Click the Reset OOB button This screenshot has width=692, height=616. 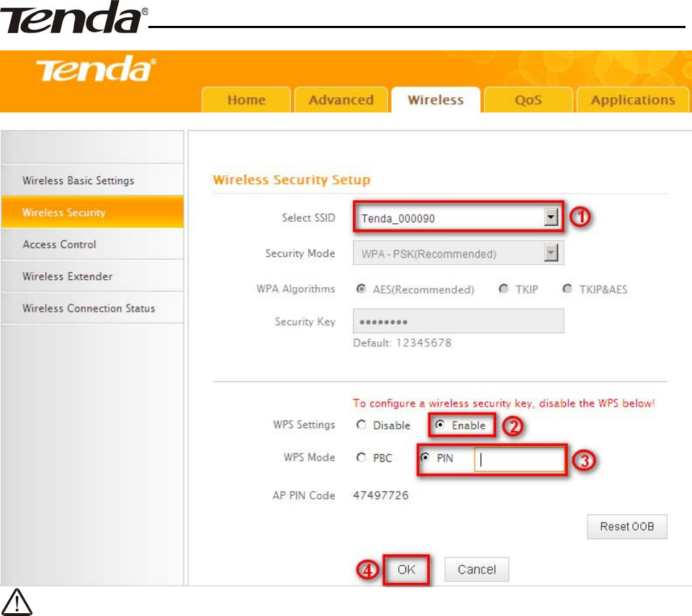pyautogui.click(x=626, y=527)
